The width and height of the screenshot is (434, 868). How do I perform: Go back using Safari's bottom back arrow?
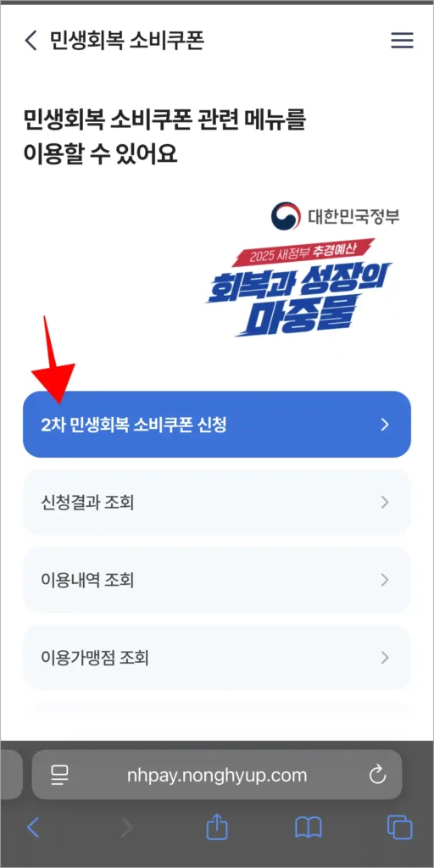coord(33,827)
